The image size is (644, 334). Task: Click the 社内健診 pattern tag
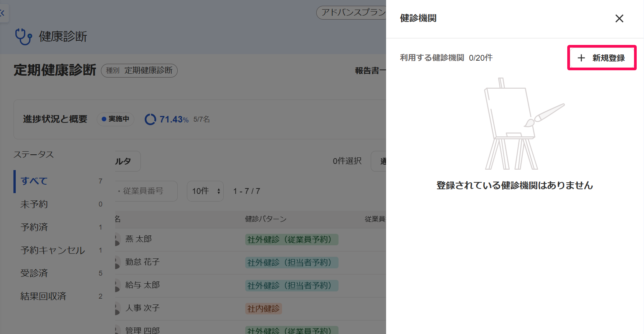[264, 309]
